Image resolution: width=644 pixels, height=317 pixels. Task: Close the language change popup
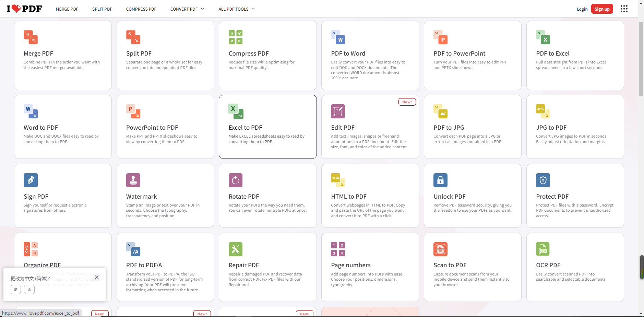(97, 277)
